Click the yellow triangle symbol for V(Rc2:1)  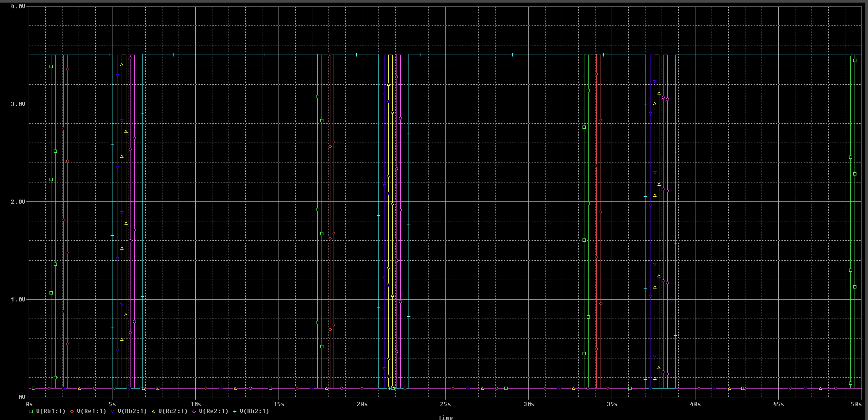tap(154, 411)
